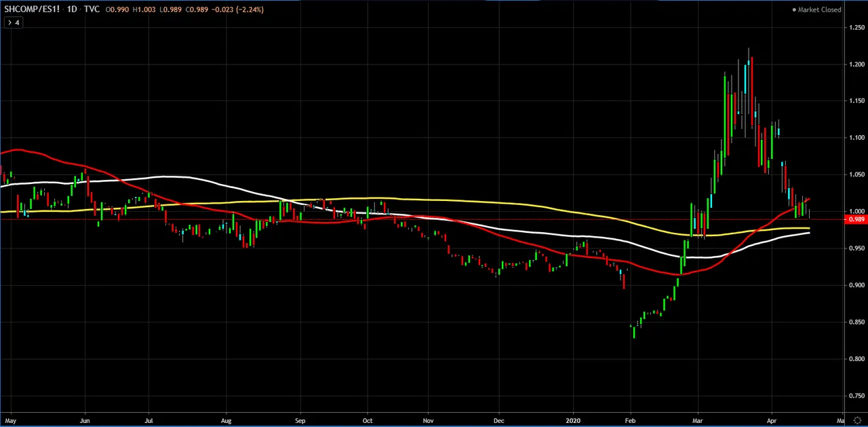Click the Mar label on time axis

(x=697, y=421)
